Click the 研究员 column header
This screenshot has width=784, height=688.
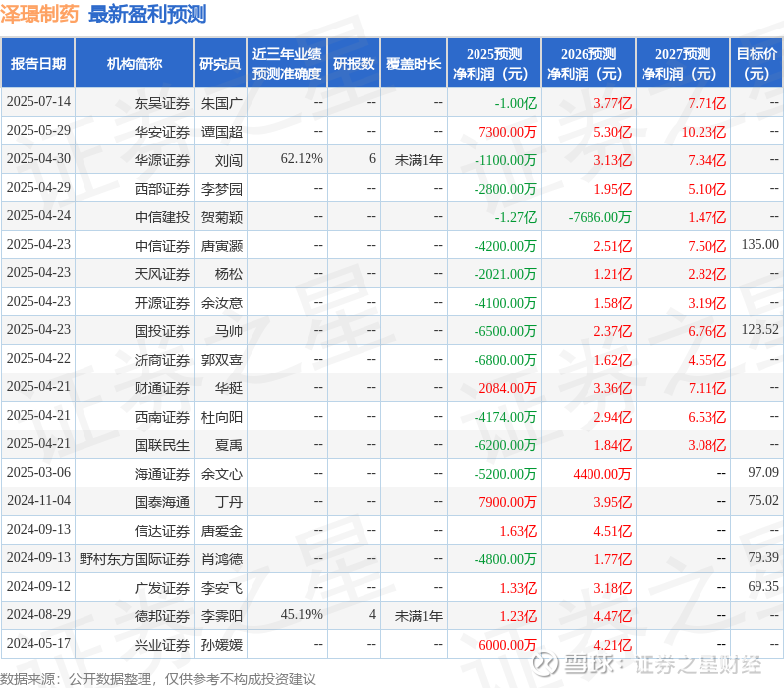(x=220, y=64)
